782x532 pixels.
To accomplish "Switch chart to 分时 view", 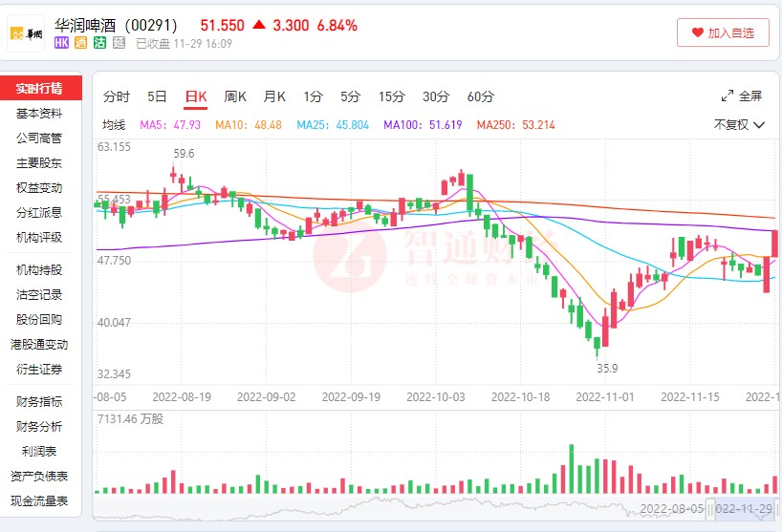I will pos(117,96).
